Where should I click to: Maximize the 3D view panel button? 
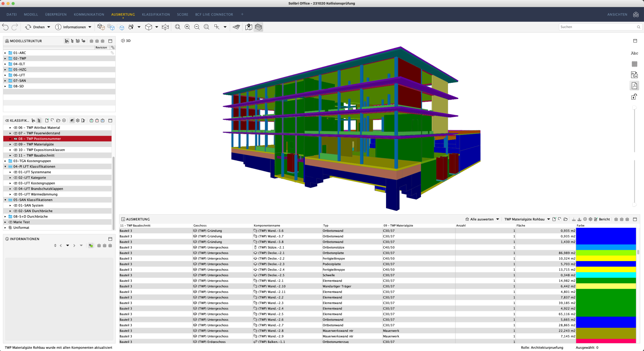635,41
